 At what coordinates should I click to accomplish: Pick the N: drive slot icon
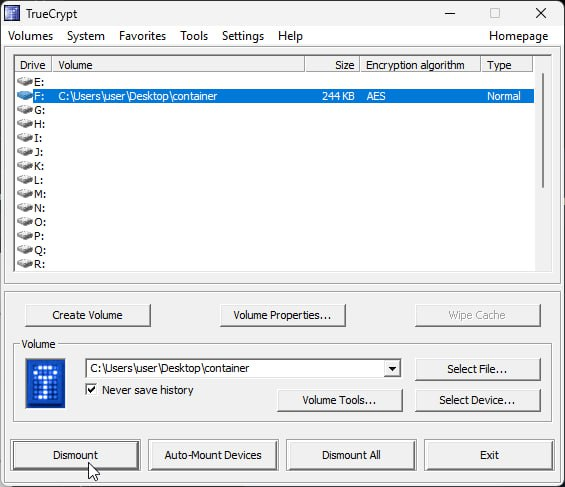click(x=25, y=208)
